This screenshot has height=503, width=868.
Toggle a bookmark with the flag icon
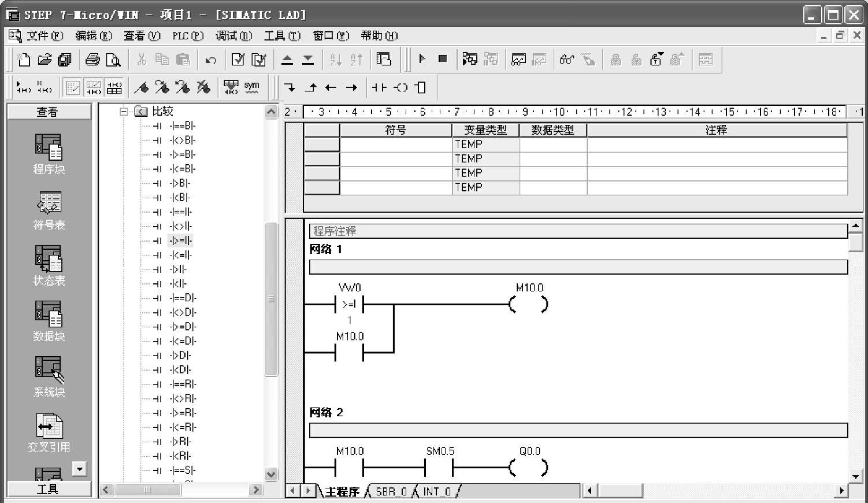[141, 87]
